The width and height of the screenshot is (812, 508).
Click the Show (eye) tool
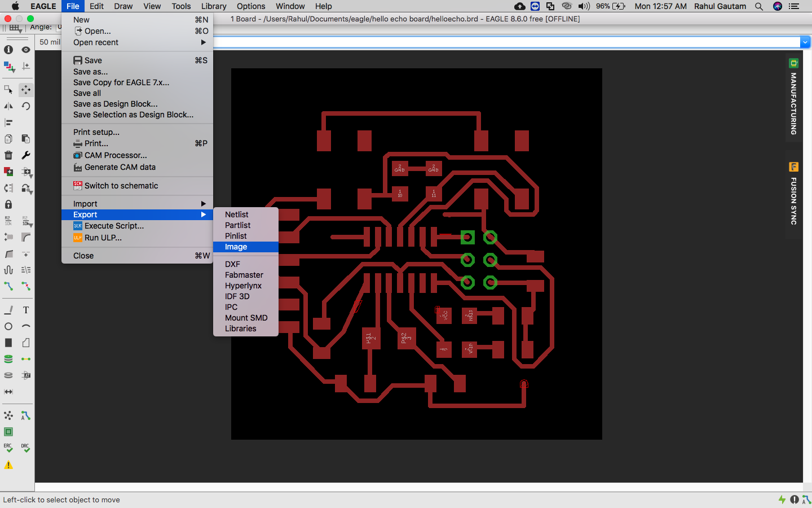(x=26, y=50)
